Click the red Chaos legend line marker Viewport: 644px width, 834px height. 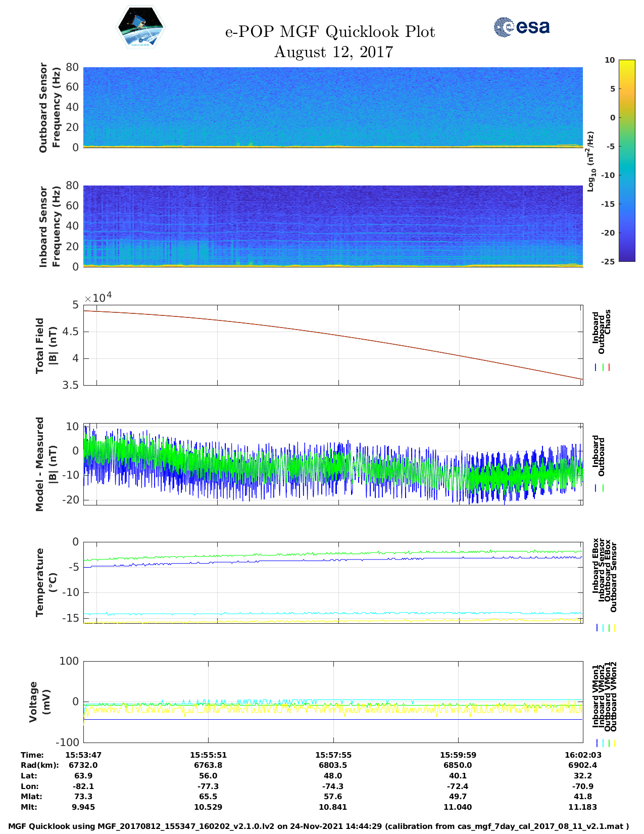(609, 367)
